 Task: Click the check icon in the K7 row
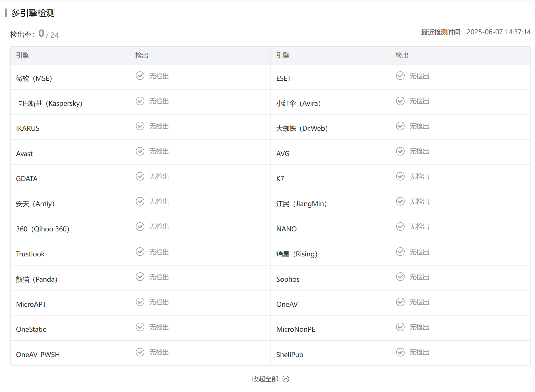tap(400, 176)
